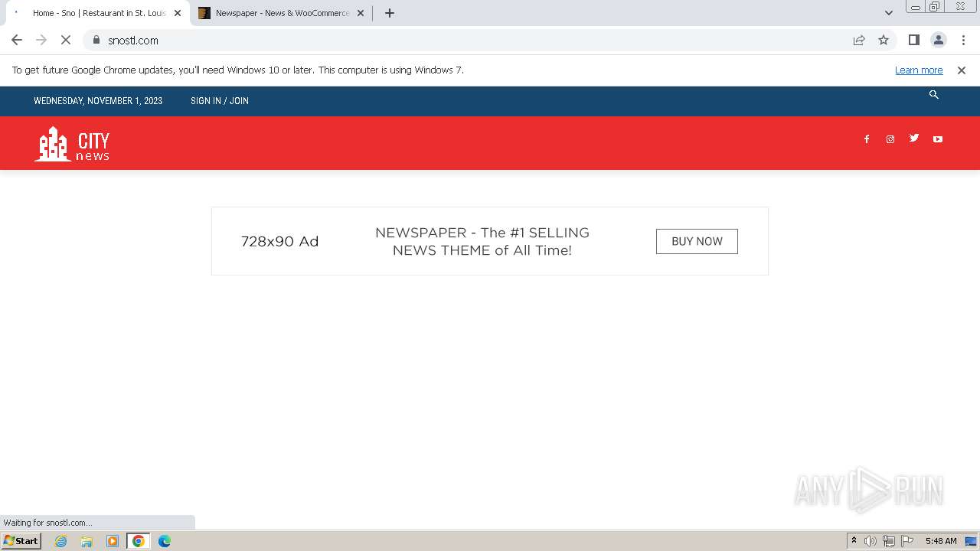Launch Microsoft Edge from the taskbar
Screen dimensions: 980x551
click(x=165, y=541)
